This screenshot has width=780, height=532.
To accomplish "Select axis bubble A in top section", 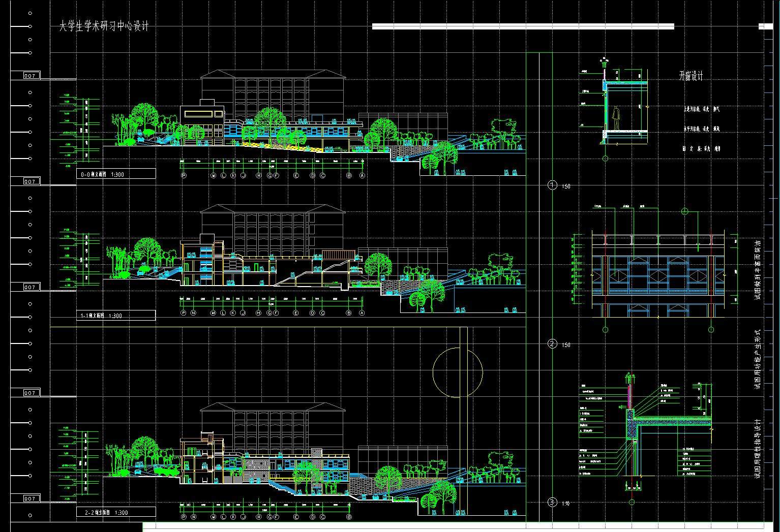I will (362, 176).
